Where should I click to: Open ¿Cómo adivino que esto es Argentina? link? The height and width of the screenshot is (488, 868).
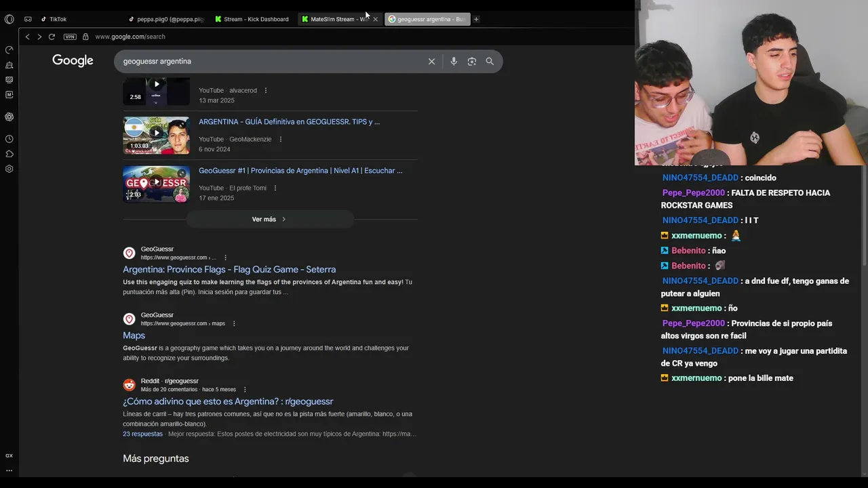[x=228, y=401]
